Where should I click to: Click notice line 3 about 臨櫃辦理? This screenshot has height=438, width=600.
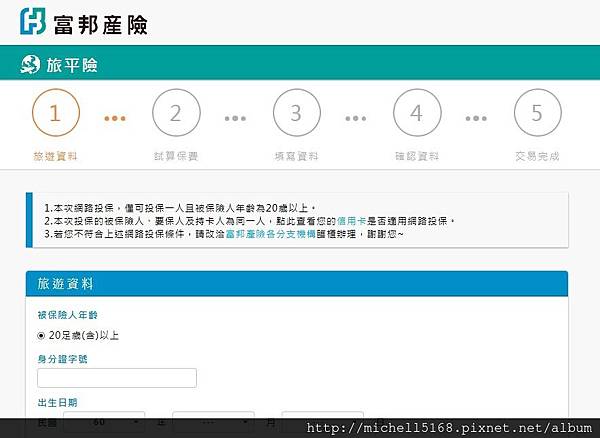pos(223,234)
